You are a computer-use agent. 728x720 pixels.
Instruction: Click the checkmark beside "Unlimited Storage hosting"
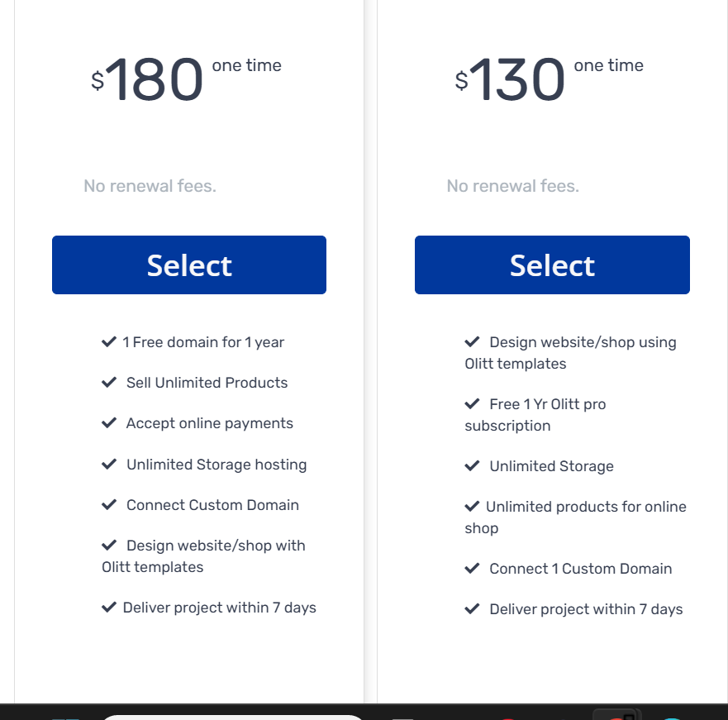(108, 465)
